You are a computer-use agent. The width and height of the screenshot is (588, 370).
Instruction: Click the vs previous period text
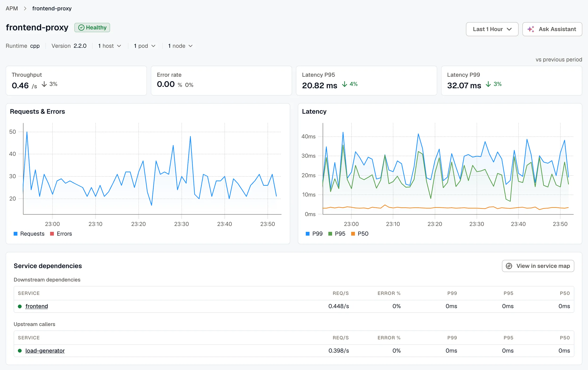559,60
